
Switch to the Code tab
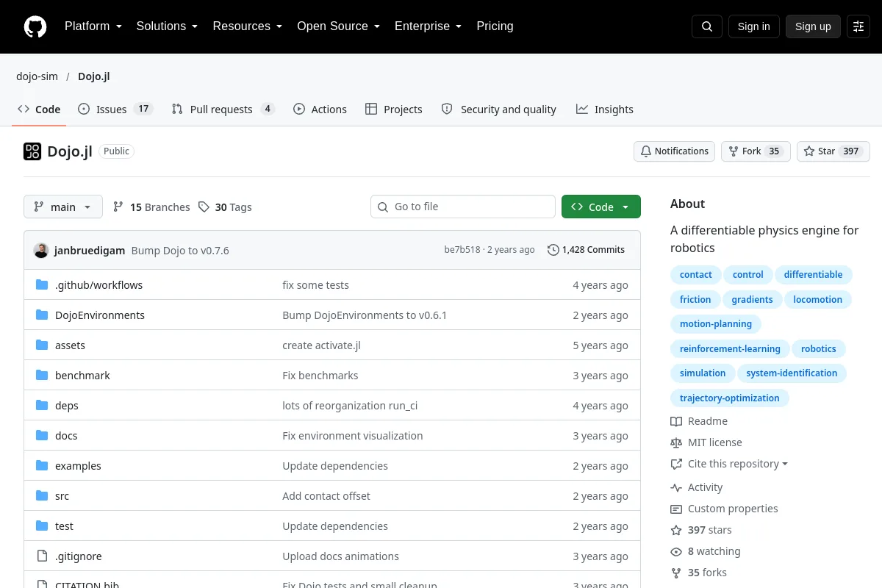tap(40, 110)
